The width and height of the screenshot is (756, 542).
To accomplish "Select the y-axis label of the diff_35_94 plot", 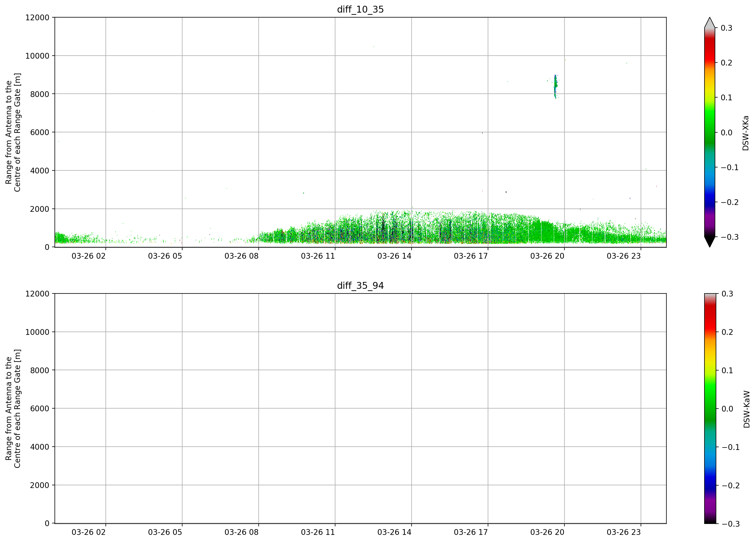I will pos(13,409).
